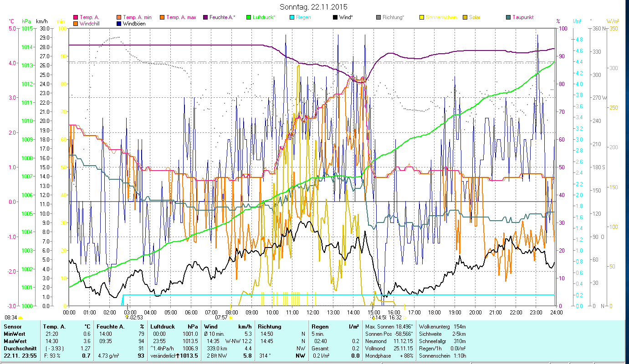The width and height of the screenshot is (629, 364).
Task: Click the sun icon beside 08:34
Action: [x=20, y=318]
